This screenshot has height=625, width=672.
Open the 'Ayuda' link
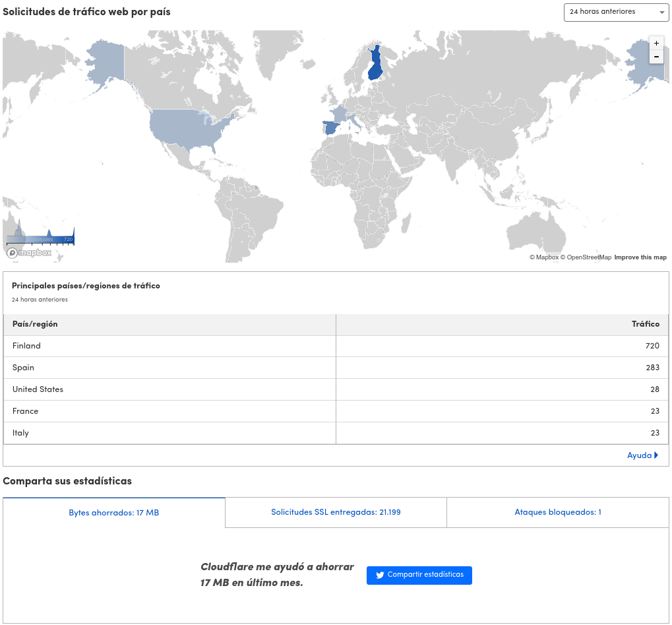[x=640, y=455]
